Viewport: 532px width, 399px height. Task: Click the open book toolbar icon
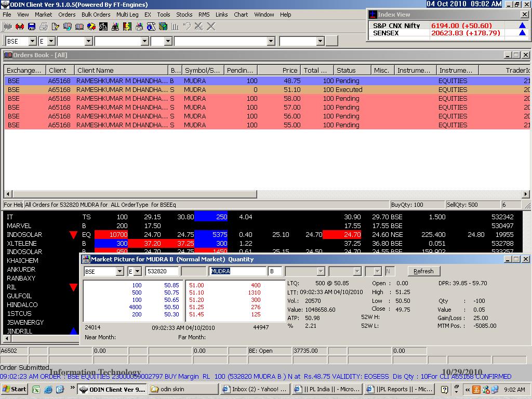pos(79,26)
